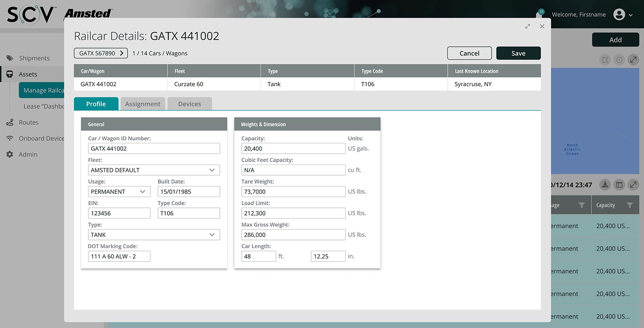The height and width of the screenshot is (328, 644).
Task: Expand the Type dropdown showing TANK
Action: (x=154, y=235)
